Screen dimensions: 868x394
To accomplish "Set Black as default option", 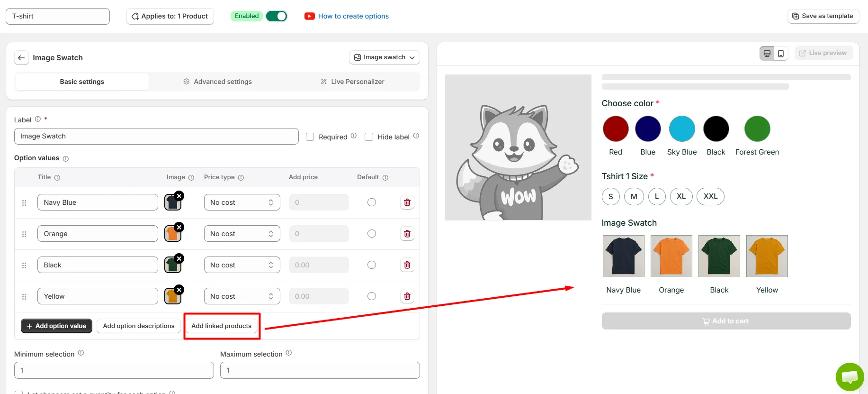I will pyautogui.click(x=372, y=265).
